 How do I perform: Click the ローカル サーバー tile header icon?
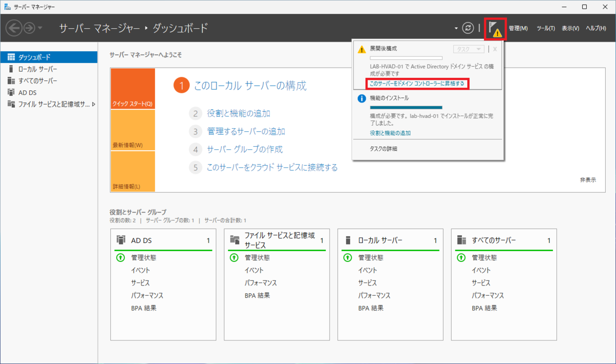(349, 240)
